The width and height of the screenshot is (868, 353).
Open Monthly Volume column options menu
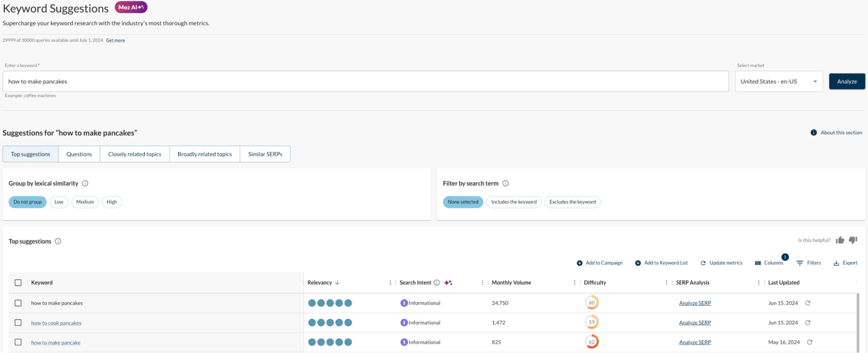(x=574, y=283)
